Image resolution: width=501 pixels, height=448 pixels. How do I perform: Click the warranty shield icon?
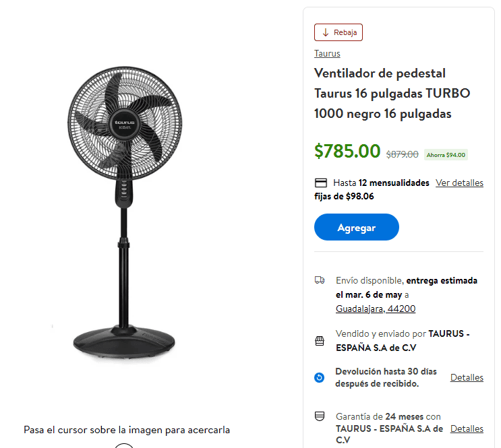(320, 416)
